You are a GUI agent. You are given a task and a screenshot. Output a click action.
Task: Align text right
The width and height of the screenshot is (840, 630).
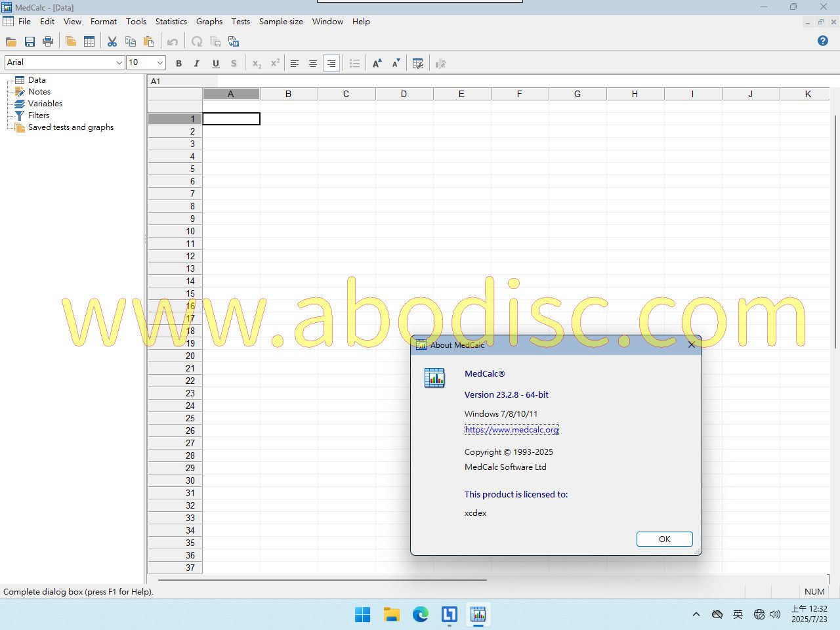coord(331,64)
